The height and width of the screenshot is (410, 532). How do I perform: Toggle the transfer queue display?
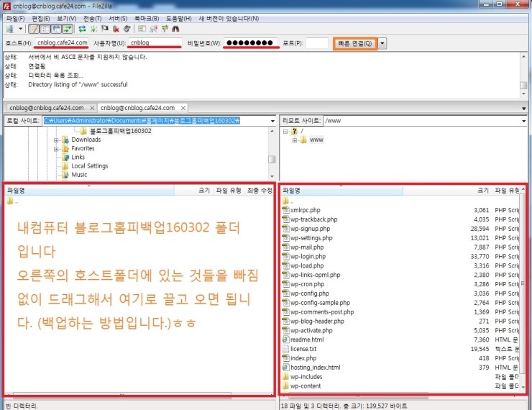(x=68, y=29)
